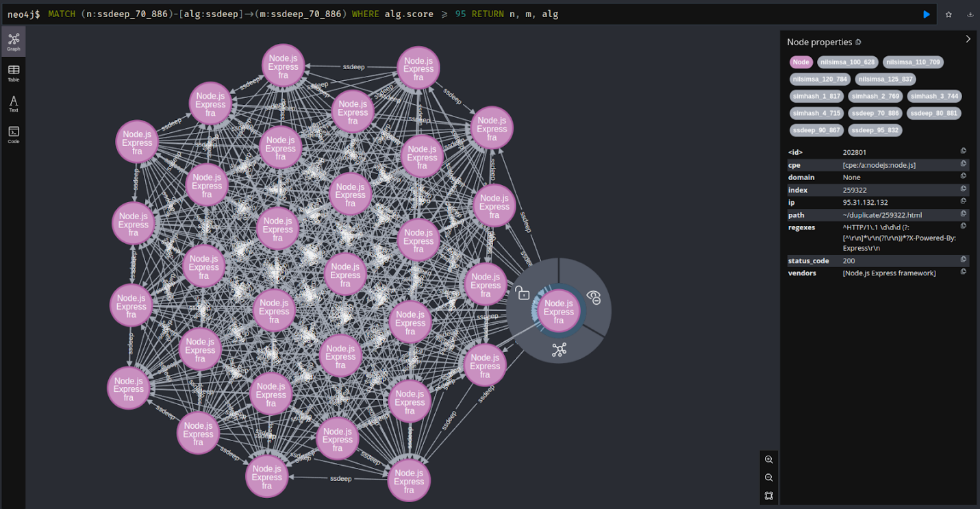Zoom in on the graph
Viewport: 980px width, 509px height.
[769, 460]
